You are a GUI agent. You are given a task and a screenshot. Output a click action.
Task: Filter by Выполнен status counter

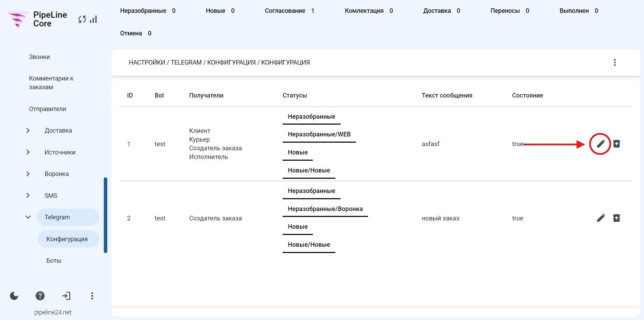pyautogui.click(x=579, y=11)
